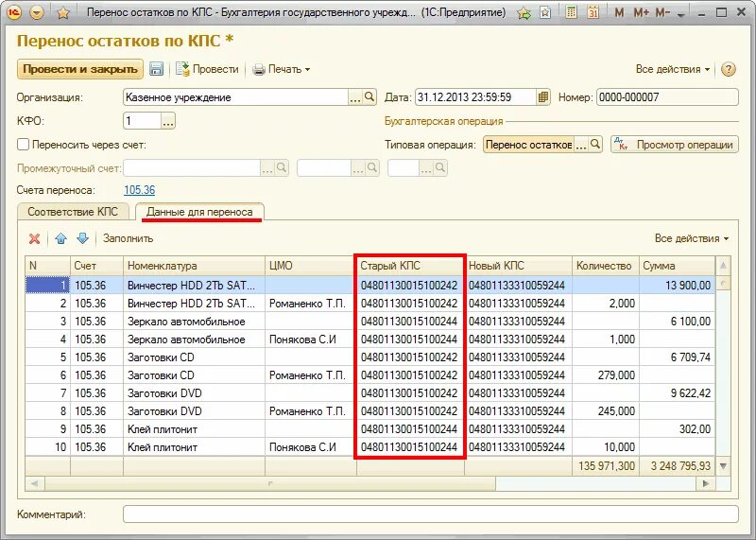The image size is (756, 540).
Task: Click the Организация input field
Action: coord(235,97)
